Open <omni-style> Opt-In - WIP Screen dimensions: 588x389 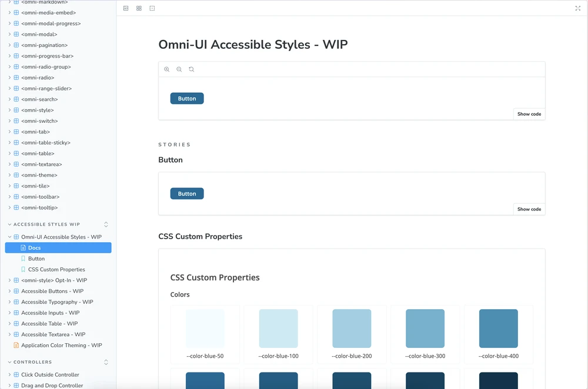pos(54,280)
